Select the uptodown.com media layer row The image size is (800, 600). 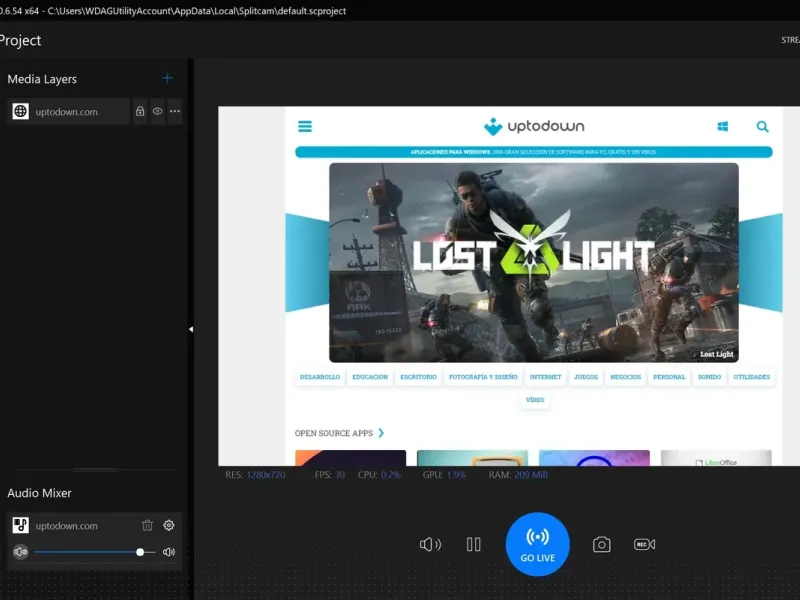pos(68,111)
